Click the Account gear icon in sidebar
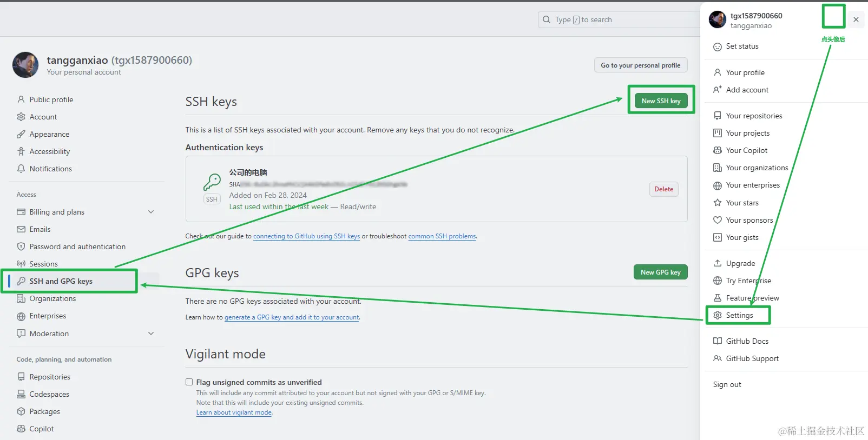868x440 pixels. pos(21,117)
